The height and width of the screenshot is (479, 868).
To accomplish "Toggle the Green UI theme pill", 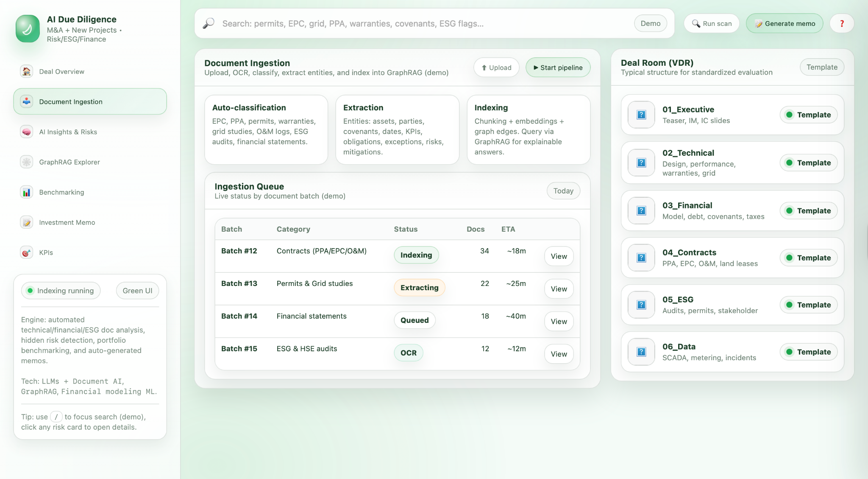I will click(137, 291).
